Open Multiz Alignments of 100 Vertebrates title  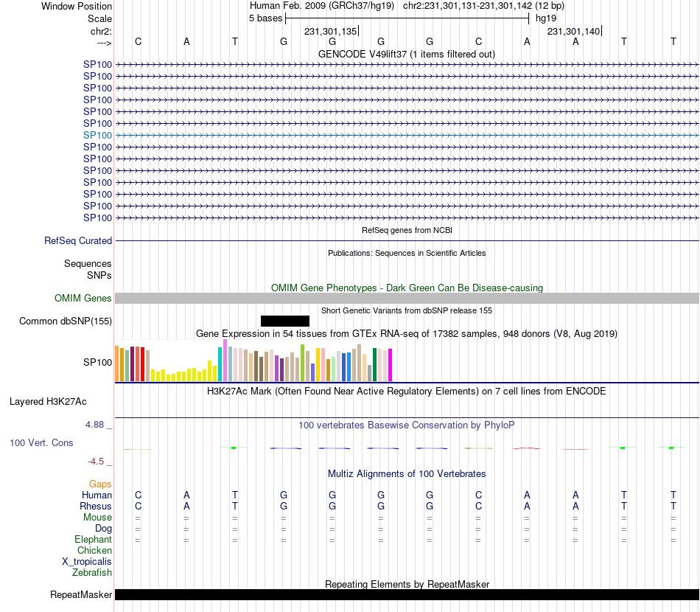[407, 473]
